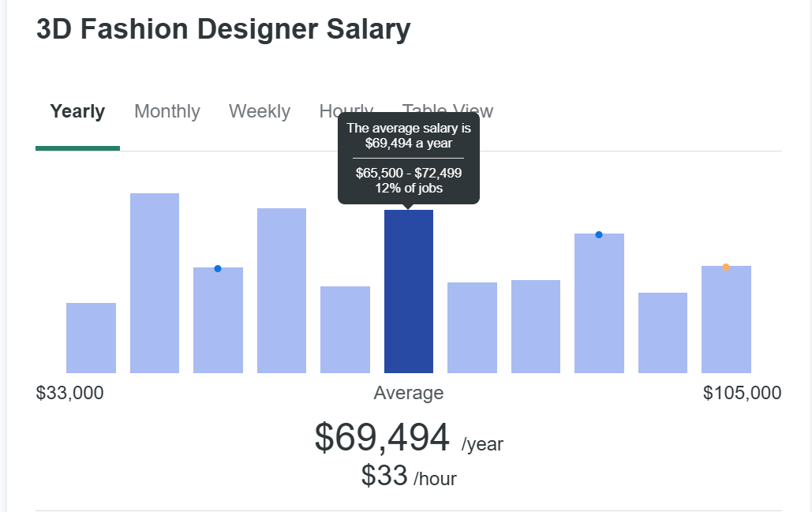Switch to the Weekly tab
812x512 pixels.
tap(260, 111)
